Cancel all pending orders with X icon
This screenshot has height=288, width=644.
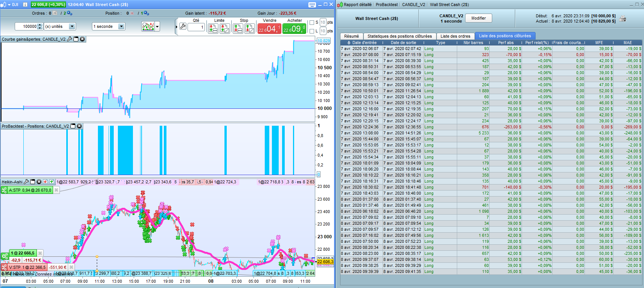[x=55, y=13]
